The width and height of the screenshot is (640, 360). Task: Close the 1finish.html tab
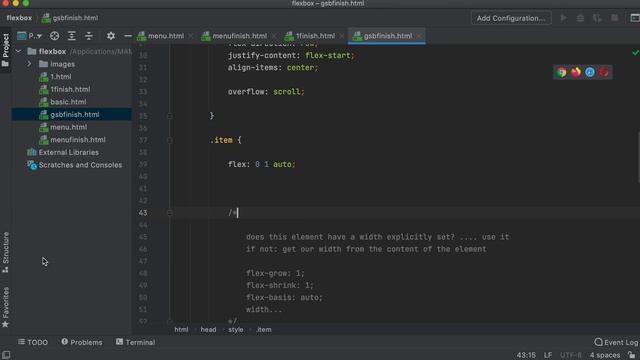click(x=342, y=36)
